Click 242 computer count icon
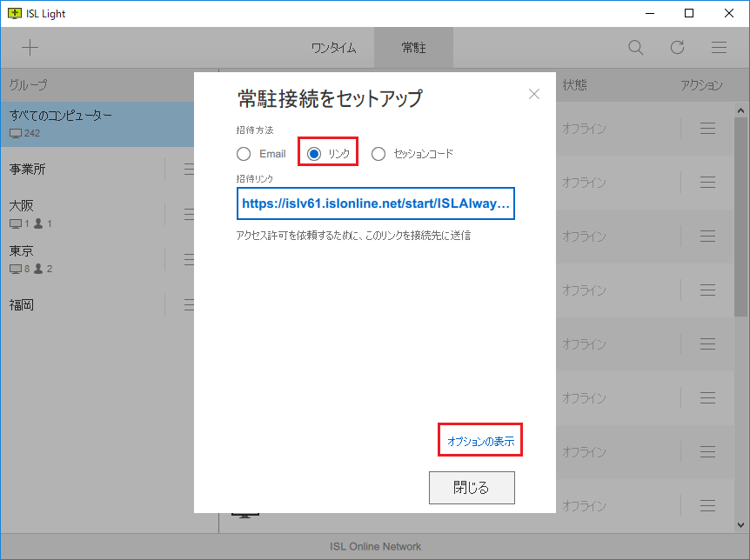This screenshot has height=560, width=750. 16,133
